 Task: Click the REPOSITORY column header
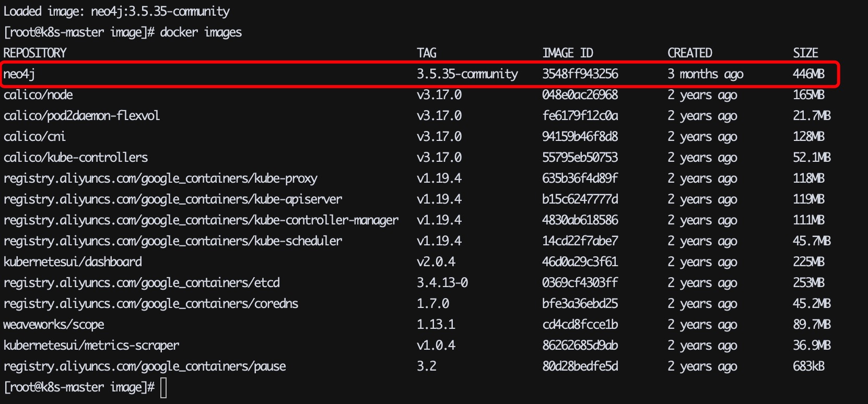point(35,53)
